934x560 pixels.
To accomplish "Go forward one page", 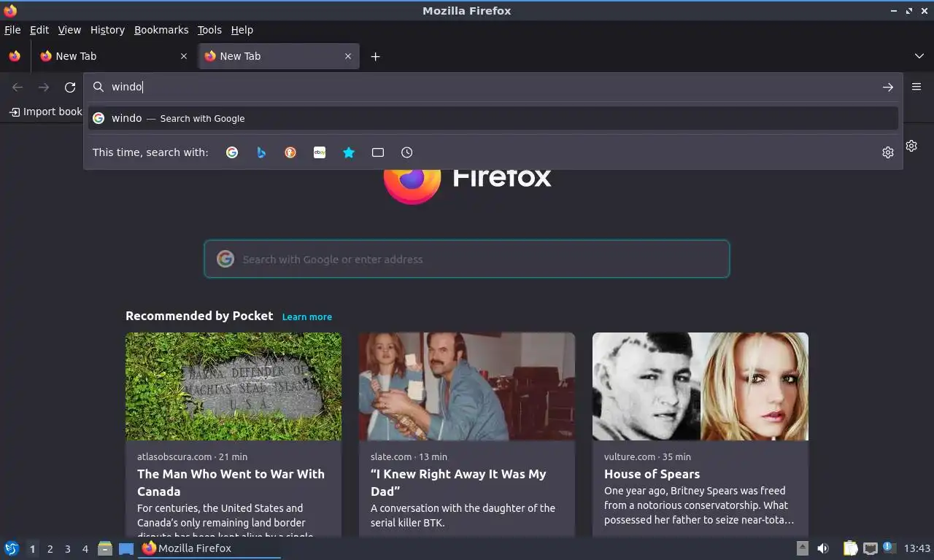I will click(x=44, y=87).
